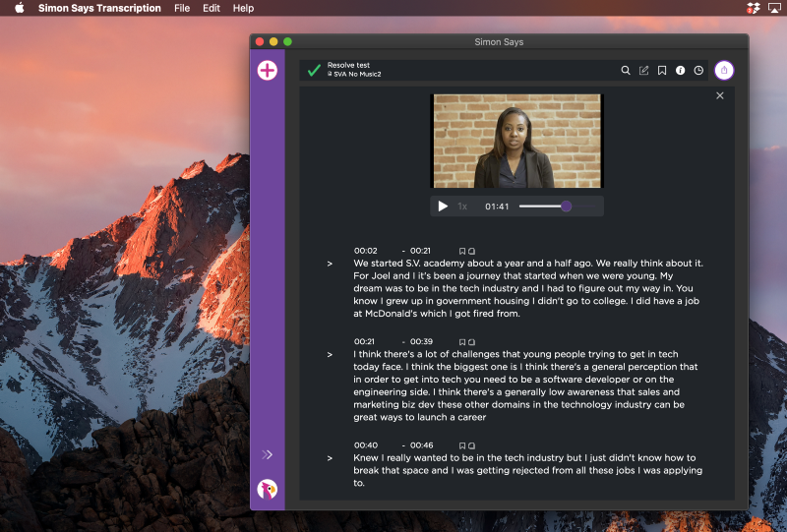Click the 01:41 current time display
This screenshot has width=787, height=532.
coord(497,207)
